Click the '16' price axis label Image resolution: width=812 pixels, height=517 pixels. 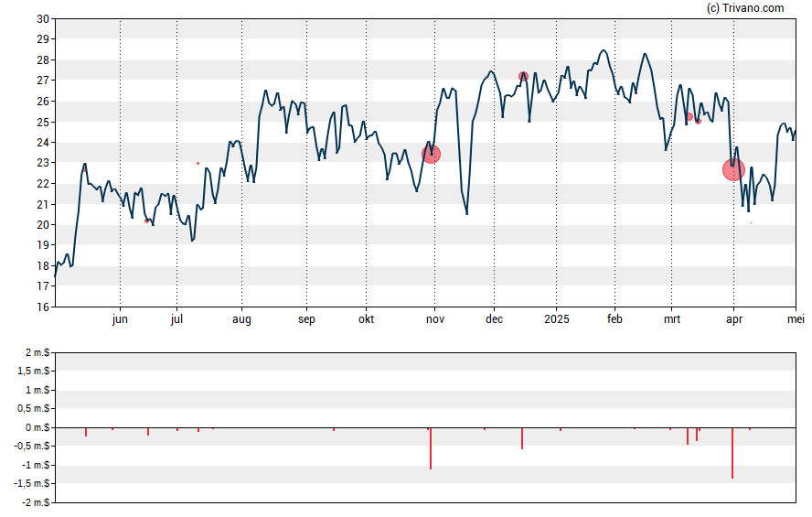coord(43,307)
